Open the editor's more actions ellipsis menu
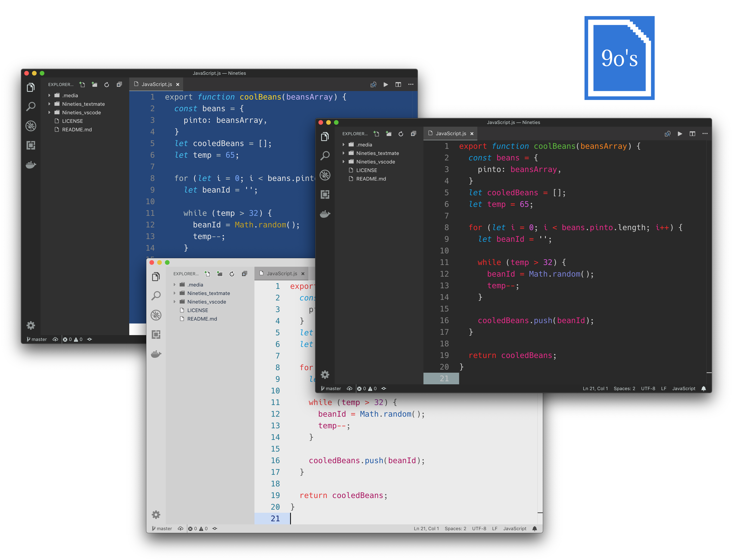 (705, 133)
